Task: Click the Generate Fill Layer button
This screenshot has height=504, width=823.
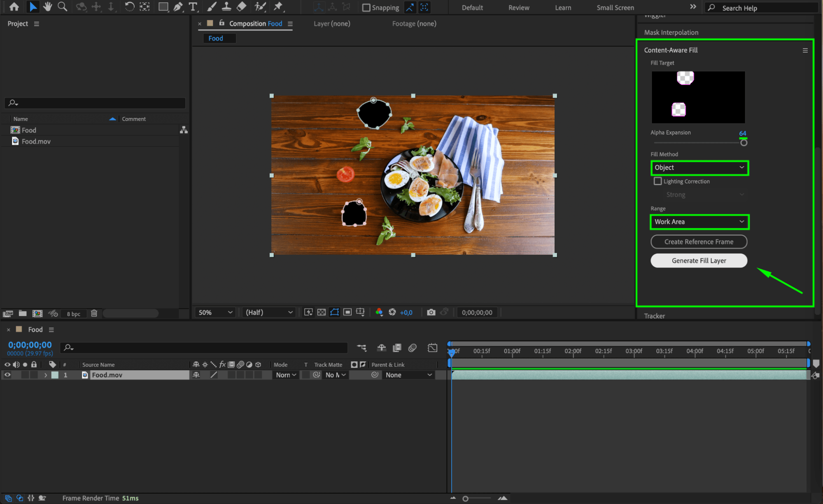Action: tap(698, 260)
